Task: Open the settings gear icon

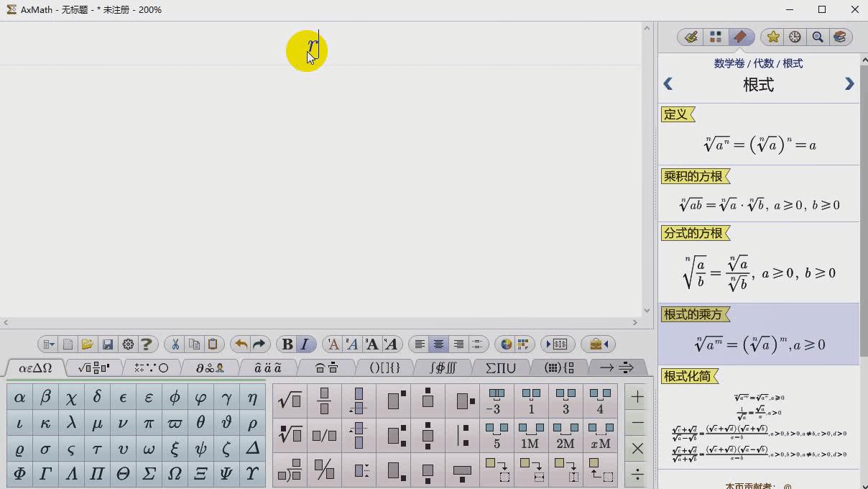Action: click(128, 344)
